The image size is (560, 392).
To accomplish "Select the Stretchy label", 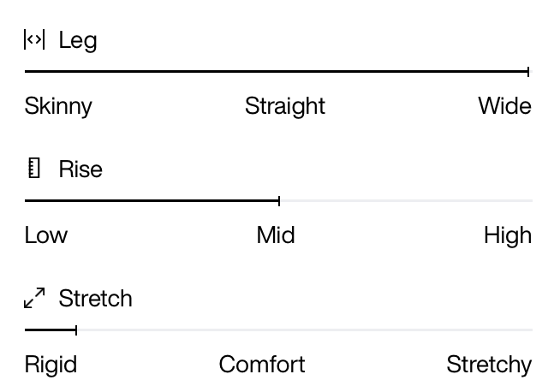I will click(489, 365).
